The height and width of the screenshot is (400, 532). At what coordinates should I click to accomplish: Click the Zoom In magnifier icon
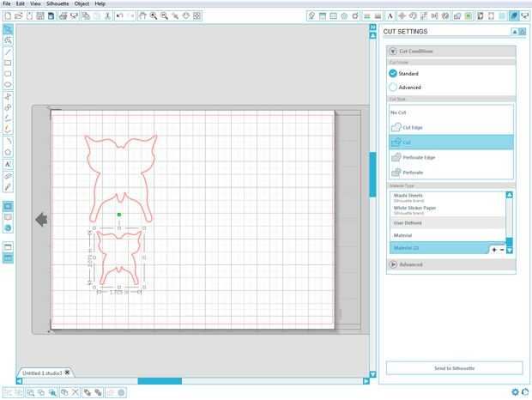[x=154, y=16]
